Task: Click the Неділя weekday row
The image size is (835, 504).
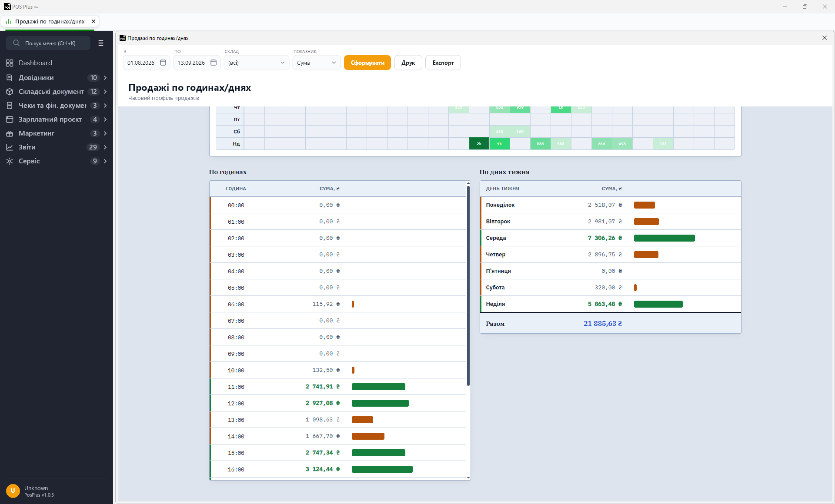Action: pyautogui.click(x=611, y=304)
